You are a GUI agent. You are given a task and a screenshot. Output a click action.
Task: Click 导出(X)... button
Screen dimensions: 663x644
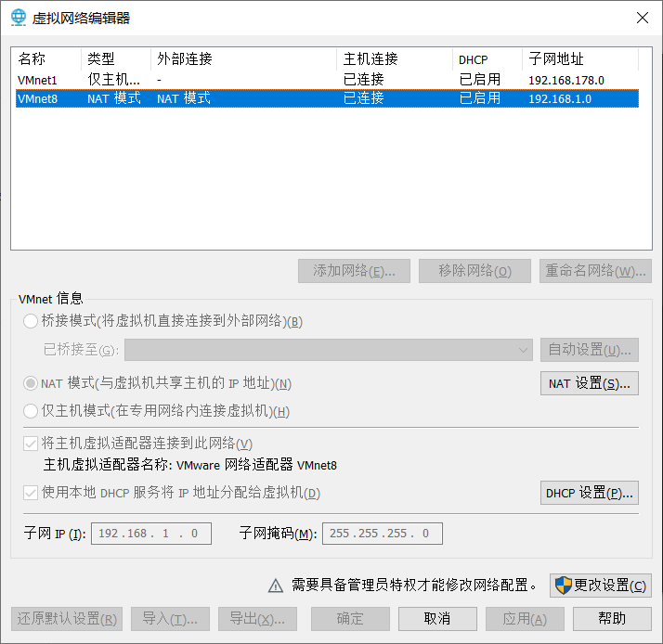(x=257, y=619)
